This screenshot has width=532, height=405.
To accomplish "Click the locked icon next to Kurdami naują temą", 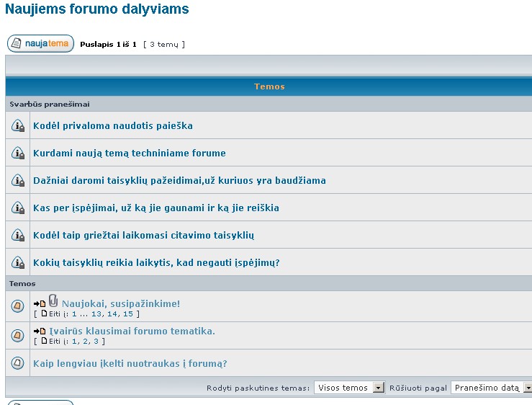I will pos(19,153).
